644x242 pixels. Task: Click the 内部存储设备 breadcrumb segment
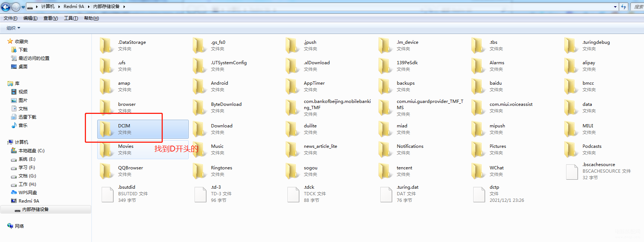(106, 7)
